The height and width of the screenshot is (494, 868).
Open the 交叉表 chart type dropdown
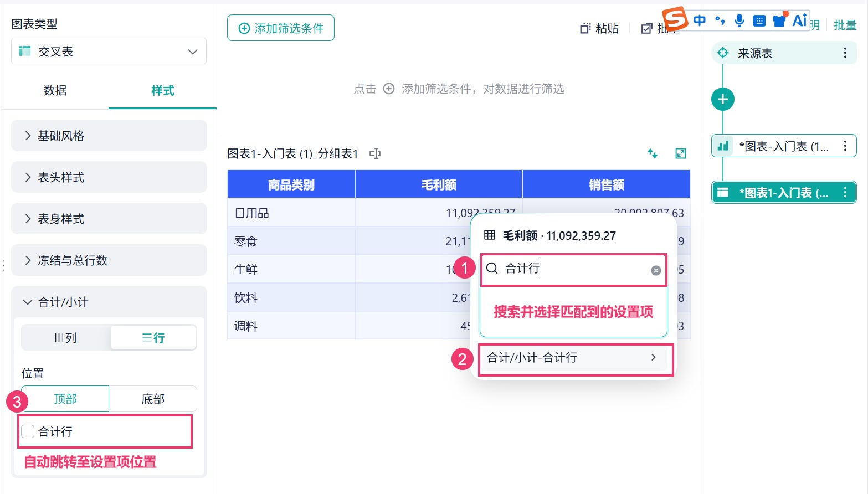109,52
